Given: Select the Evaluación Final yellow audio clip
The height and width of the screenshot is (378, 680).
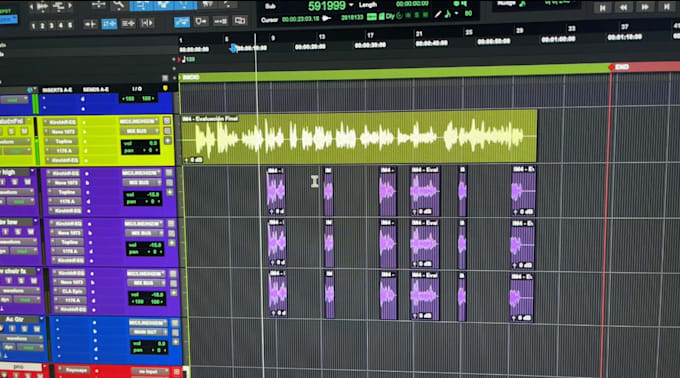Looking at the screenshot, I should [x=359, y=138].
